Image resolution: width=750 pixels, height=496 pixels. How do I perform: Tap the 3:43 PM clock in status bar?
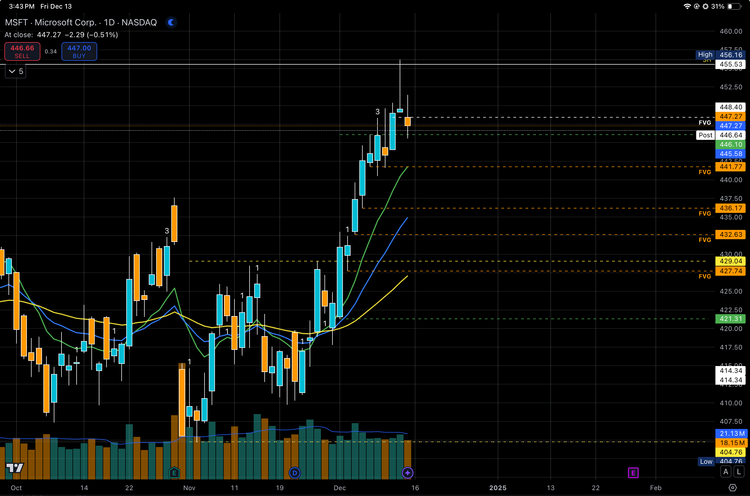22,6
